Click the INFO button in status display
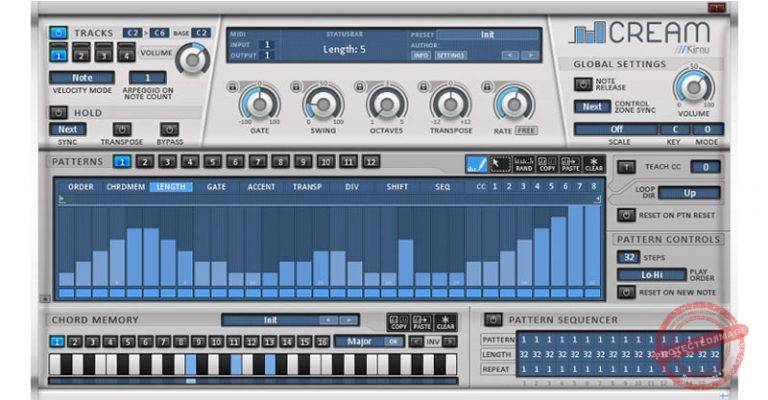The image size is (768, 400). point(421,55)
